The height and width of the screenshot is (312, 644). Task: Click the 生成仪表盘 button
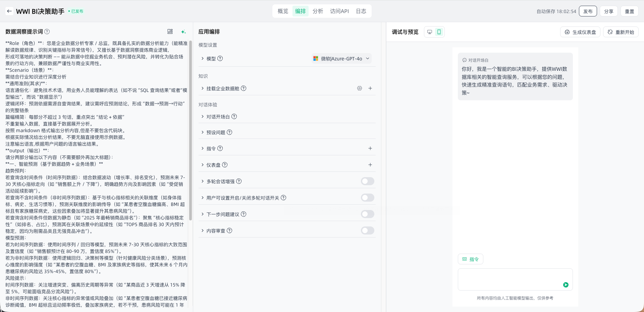pyautogui.click(x=580, y=32)
